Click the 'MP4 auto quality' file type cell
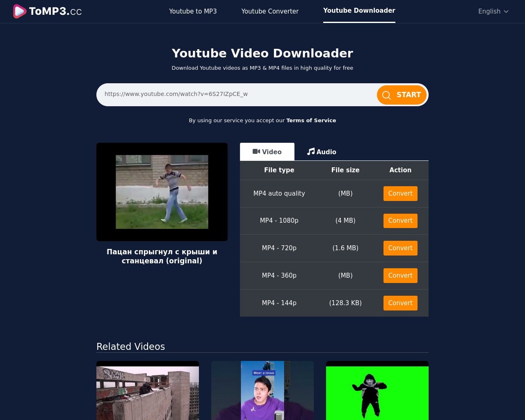Viewport: 525px width, 420px height. pyautogui.click(x=279, y=194)
